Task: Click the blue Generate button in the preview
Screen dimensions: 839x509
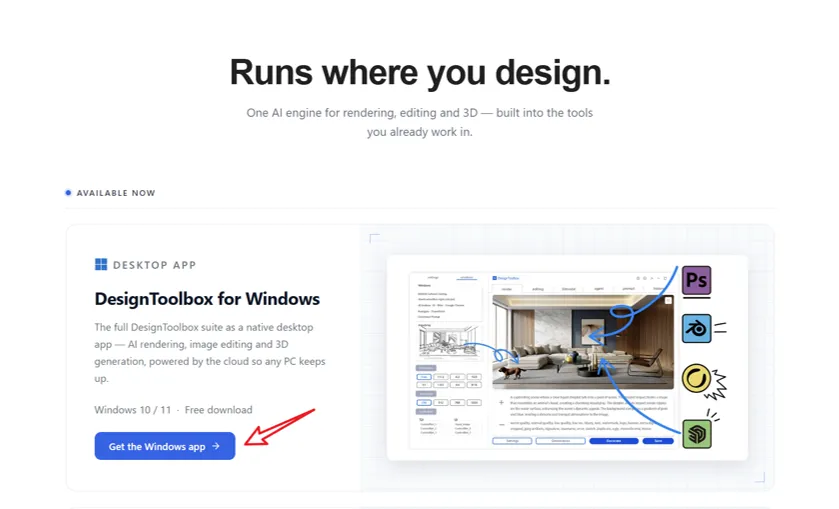Action: (x=614, y=440)
